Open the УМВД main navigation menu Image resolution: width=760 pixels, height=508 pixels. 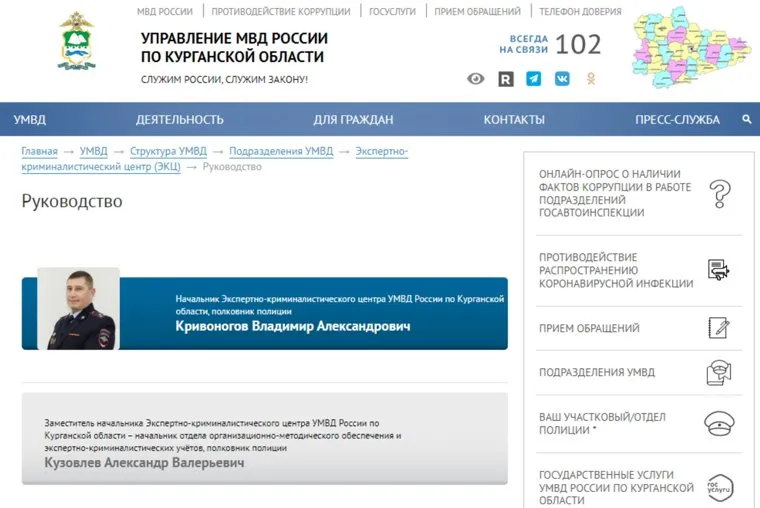coord(30,120)
